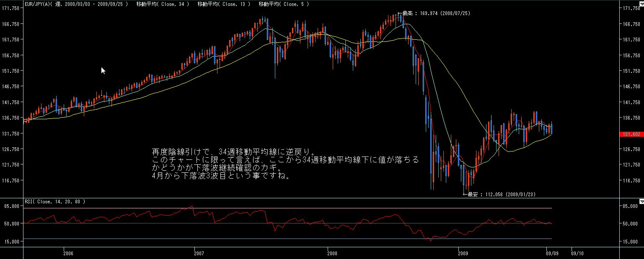Screen dimensions: 644x259
Task: Click the 2008 year label on time axis
Action: pyautogui.click(x=332, y=253)
